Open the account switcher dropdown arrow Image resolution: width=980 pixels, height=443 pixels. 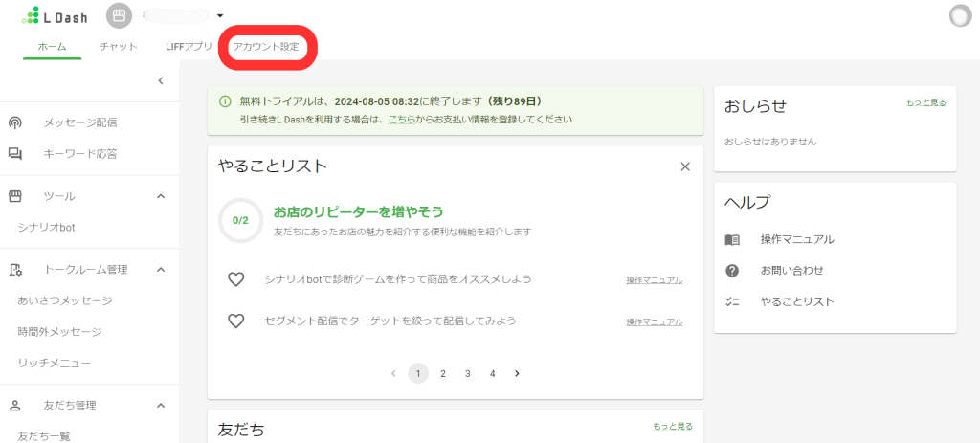220,15
